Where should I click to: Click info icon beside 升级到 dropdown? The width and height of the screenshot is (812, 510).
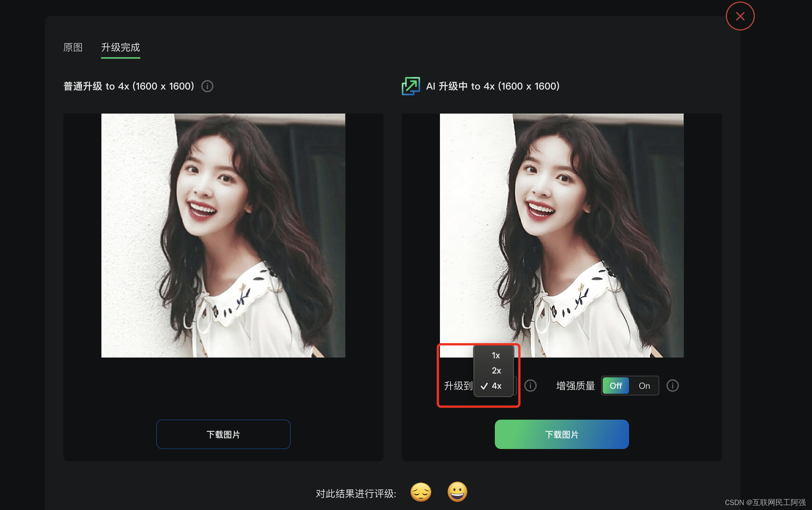click(530, 386)
